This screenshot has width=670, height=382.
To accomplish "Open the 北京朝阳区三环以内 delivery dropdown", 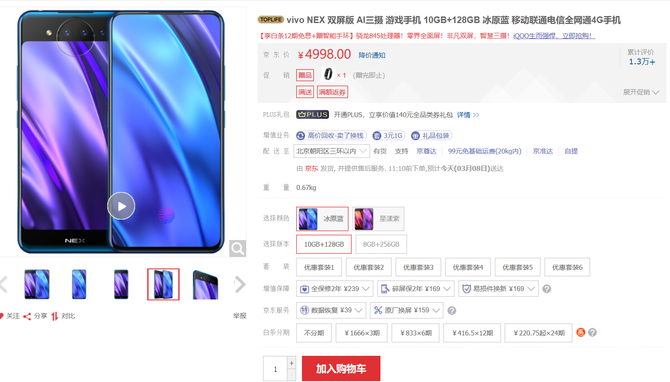I will tap(331, 151).
